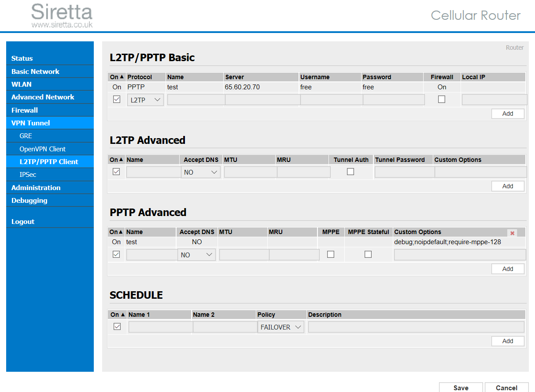Click MRU field in L2TP Advanced
Image resolution: width=535 pixels, height=392 pixels.
point(304,172)
